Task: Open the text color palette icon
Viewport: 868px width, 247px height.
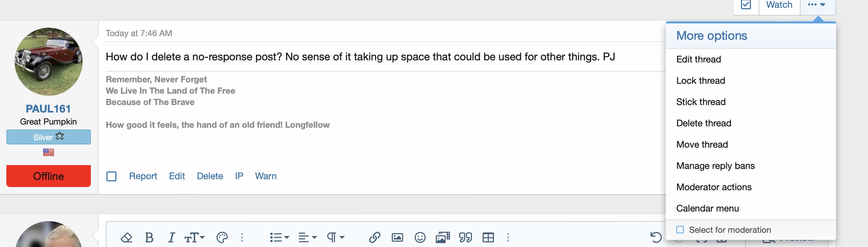Action: 222,237
